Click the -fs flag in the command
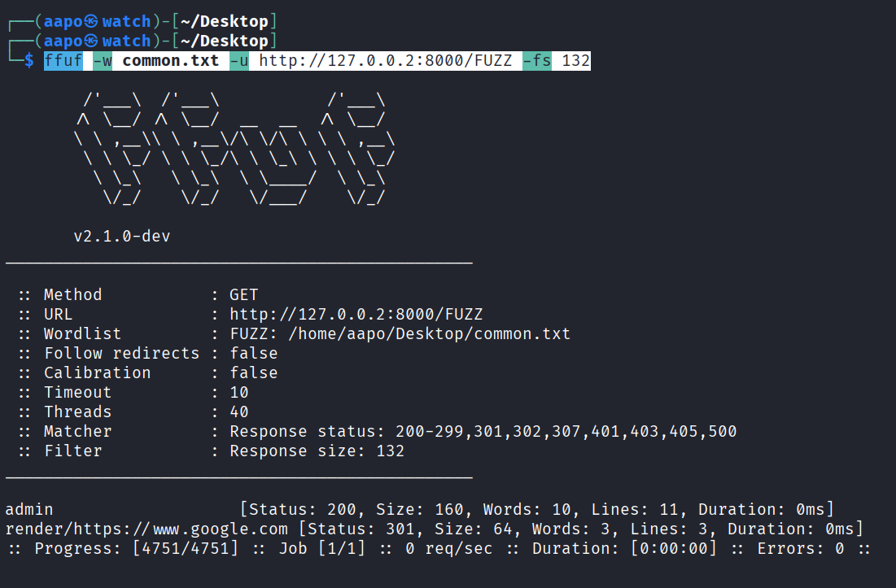896x588 pixels. (536, 61)
